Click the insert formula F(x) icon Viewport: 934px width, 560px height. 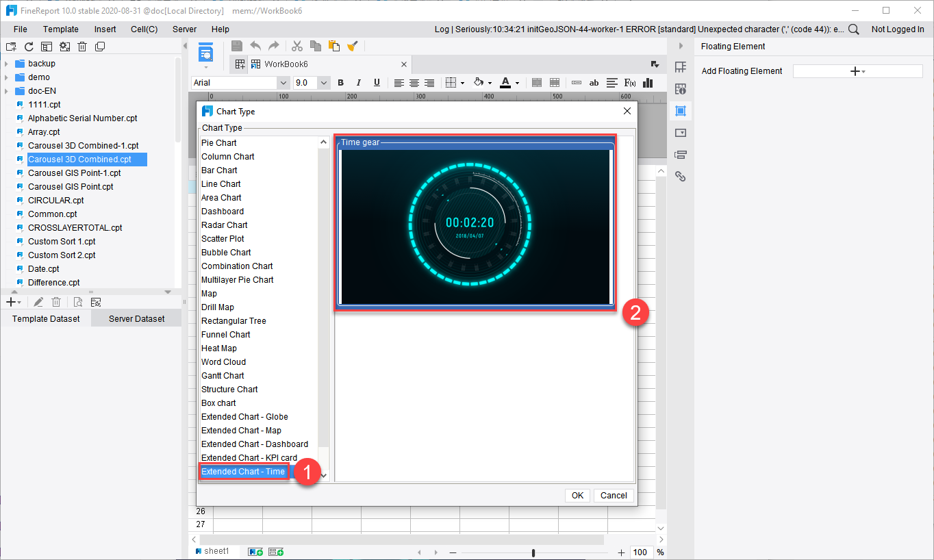(x=630, y=83)
